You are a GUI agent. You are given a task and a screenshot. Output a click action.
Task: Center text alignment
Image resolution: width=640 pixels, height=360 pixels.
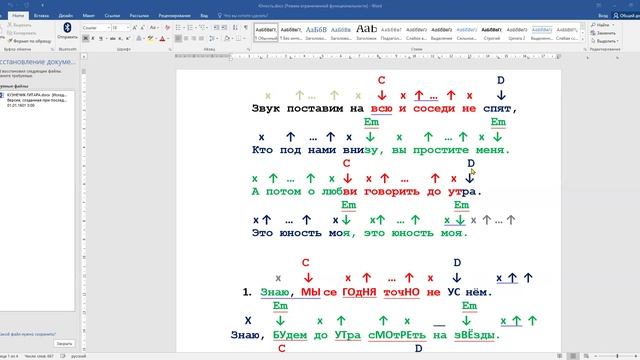pos(186,38)
